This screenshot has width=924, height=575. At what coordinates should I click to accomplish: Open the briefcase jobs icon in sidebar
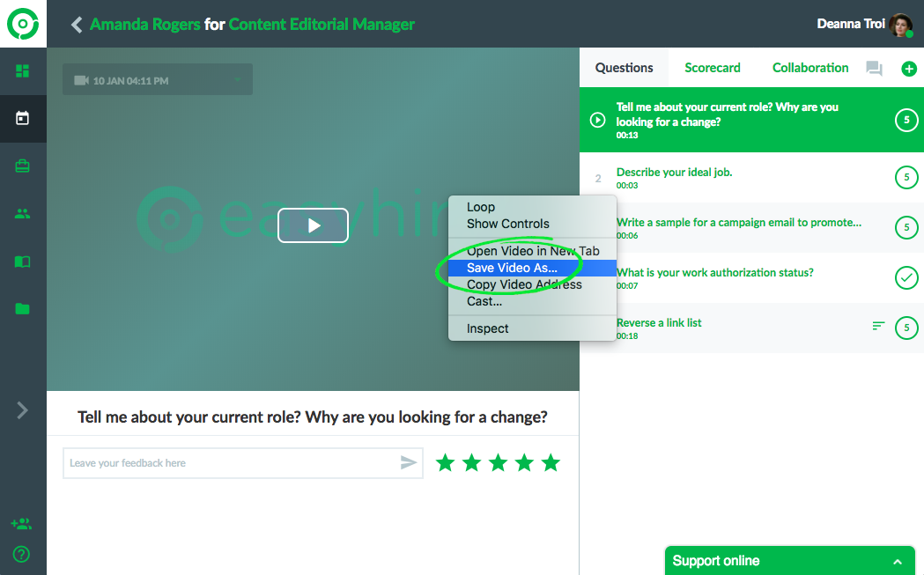pos(22,166)
